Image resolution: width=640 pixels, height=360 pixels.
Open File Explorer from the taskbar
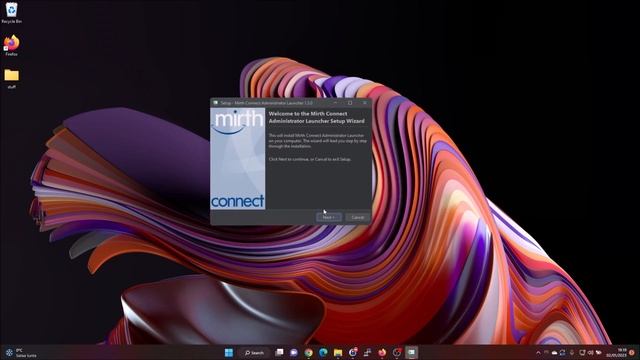(338, 352)
